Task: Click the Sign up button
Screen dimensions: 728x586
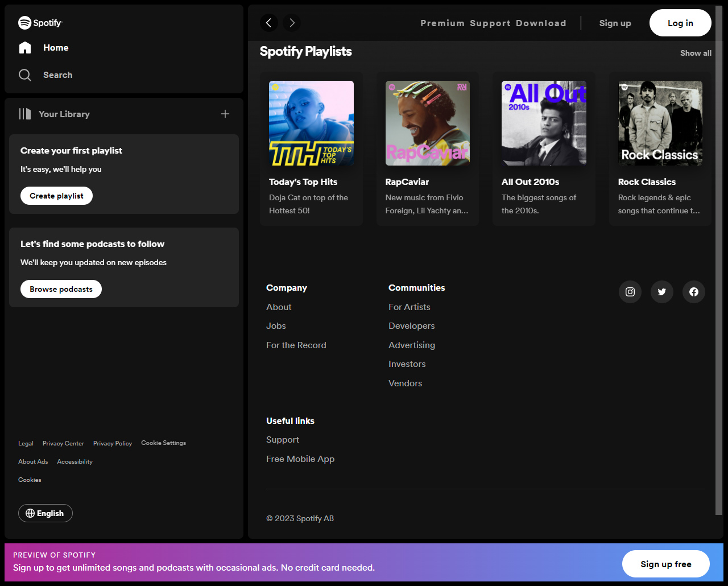Action: pyautogui.click(x=615, y=23)
